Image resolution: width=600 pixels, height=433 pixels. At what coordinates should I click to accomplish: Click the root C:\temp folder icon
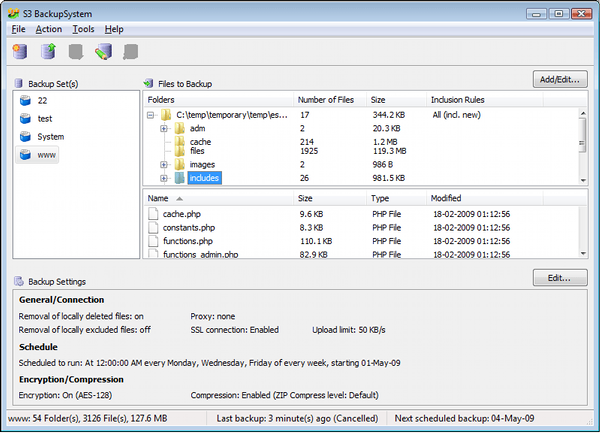click(x=166, y=115)
